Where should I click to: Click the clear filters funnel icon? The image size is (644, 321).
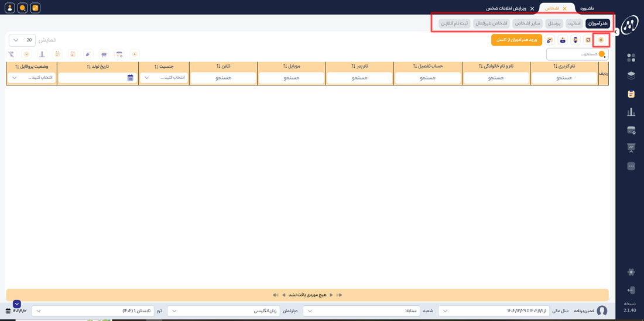(11, 54)
